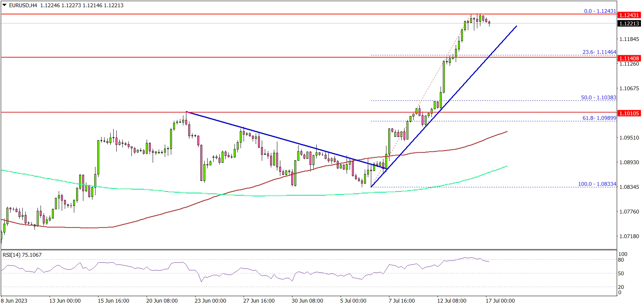Click the red 1.10105 price tag

[x=628, y=113]
